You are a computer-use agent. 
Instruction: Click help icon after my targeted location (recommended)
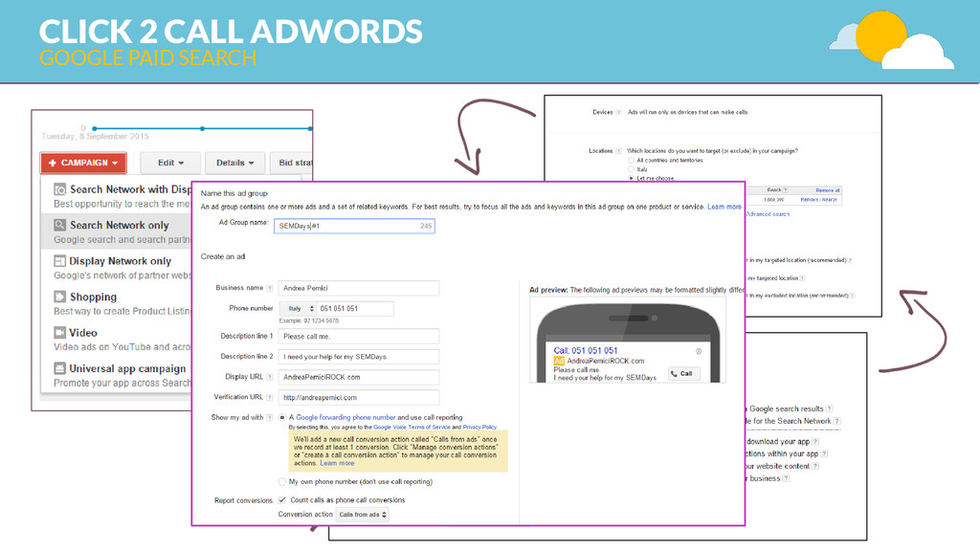850,260
